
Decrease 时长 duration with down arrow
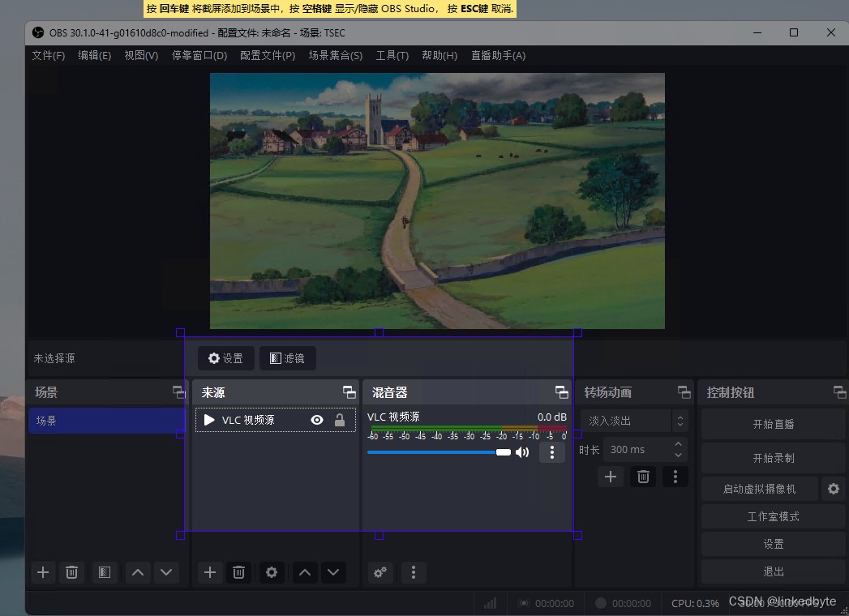678,456
